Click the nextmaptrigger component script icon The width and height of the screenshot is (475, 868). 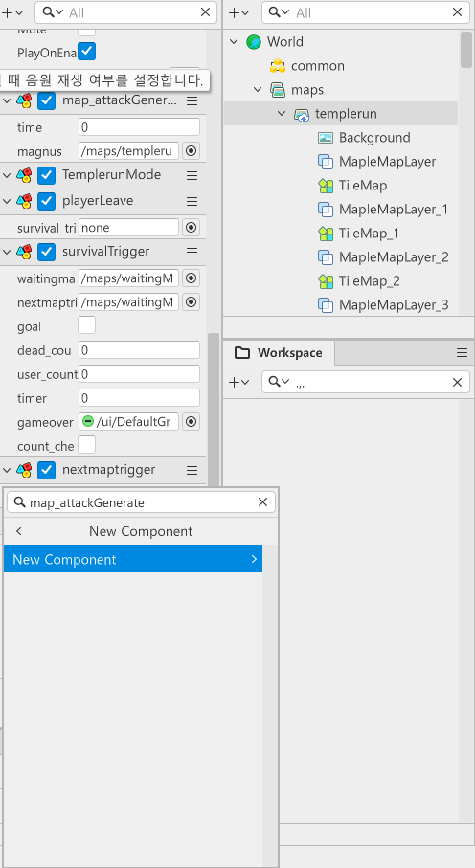(24, 471)
